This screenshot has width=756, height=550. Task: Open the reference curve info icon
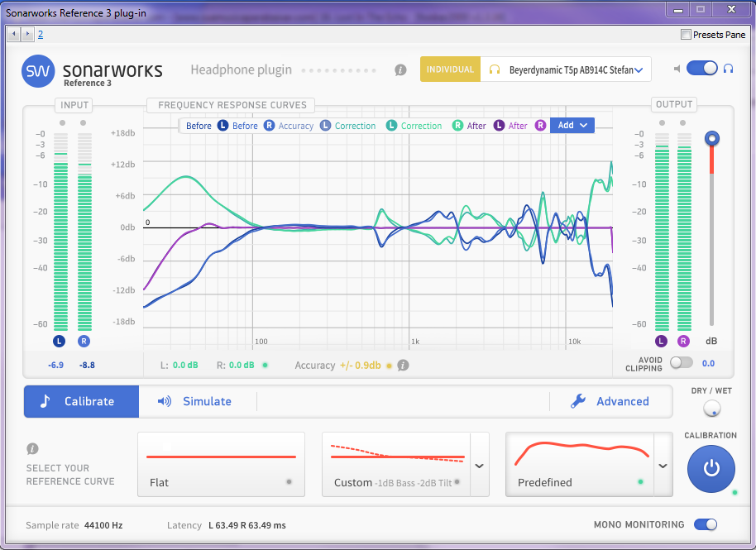(x=32, y=449)
